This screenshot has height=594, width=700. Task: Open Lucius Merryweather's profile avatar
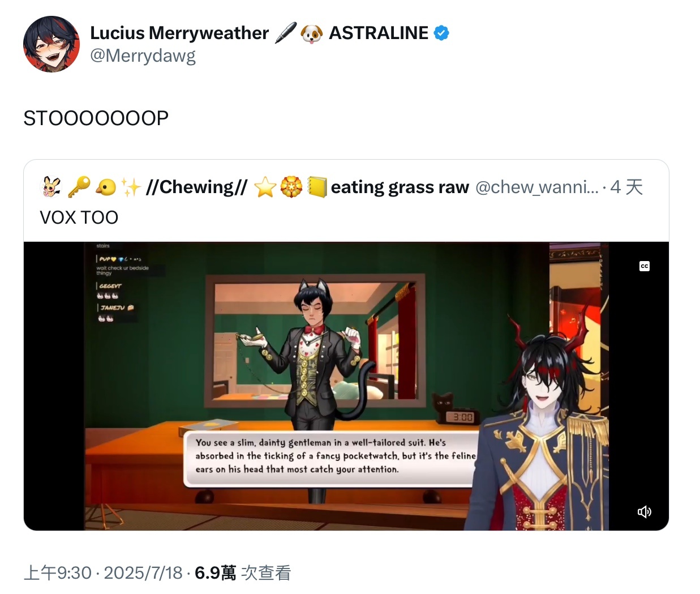click(x=51, y=44)
